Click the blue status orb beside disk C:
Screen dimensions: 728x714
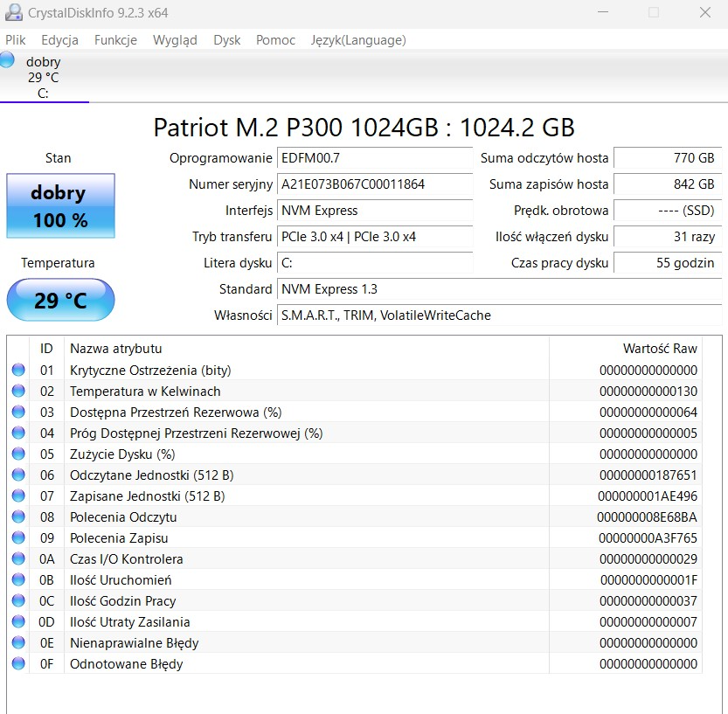(x=7, y=60)
